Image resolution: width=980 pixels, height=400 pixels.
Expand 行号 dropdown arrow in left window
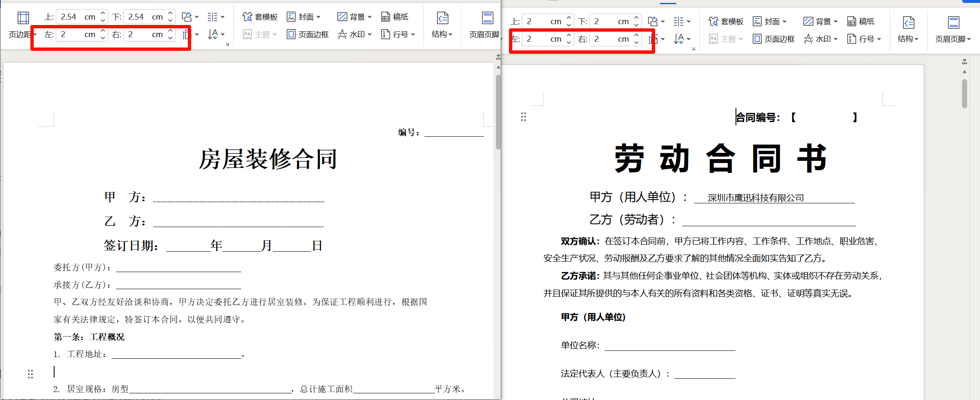(x=413, y=35)
